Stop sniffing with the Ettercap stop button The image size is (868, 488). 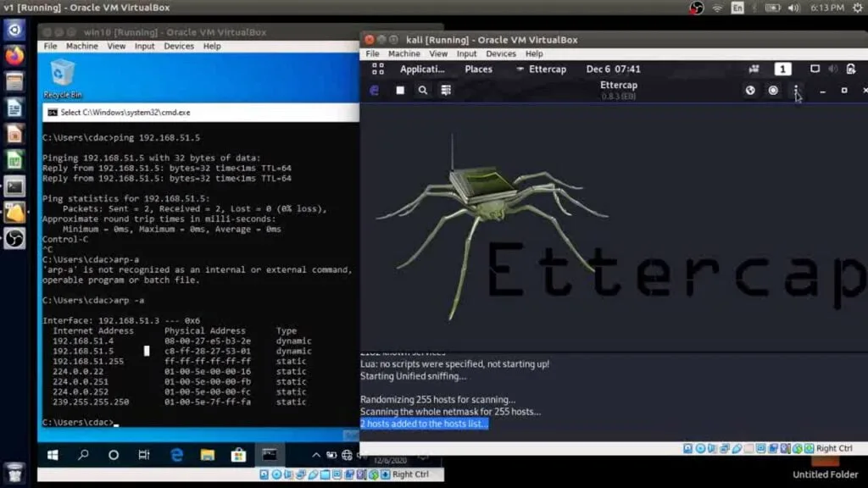coord(400,90)
